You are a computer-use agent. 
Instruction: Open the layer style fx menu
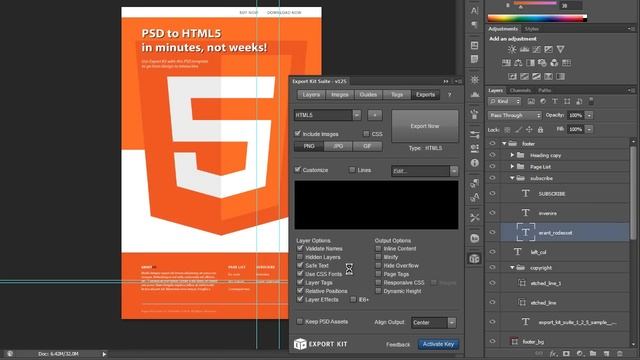click(x=553, y=354)
